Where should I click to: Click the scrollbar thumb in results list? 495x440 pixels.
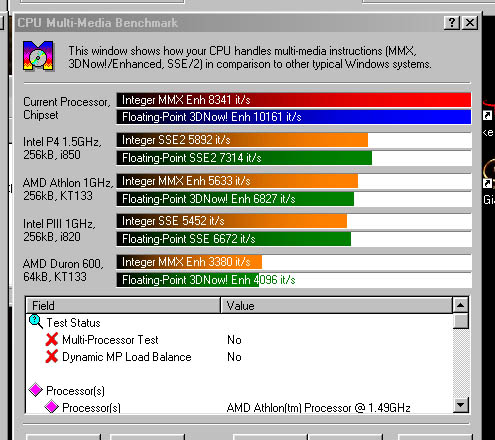click(461, 321)
